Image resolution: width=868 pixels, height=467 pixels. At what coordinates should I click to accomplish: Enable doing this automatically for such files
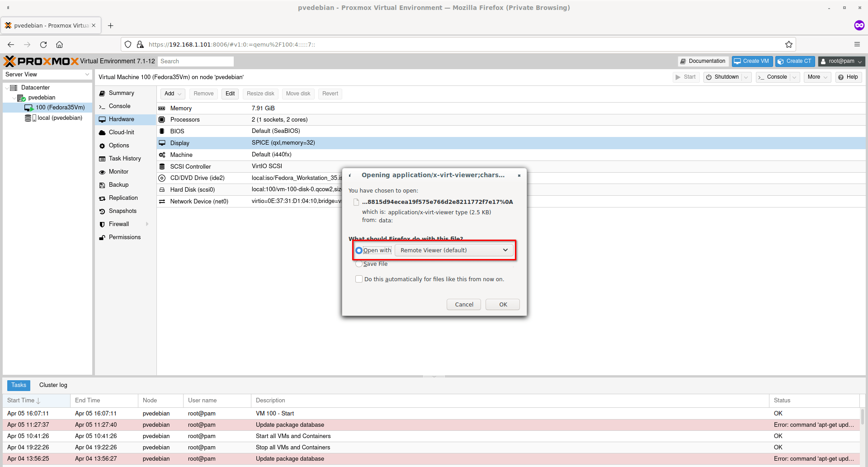[359, 279]
